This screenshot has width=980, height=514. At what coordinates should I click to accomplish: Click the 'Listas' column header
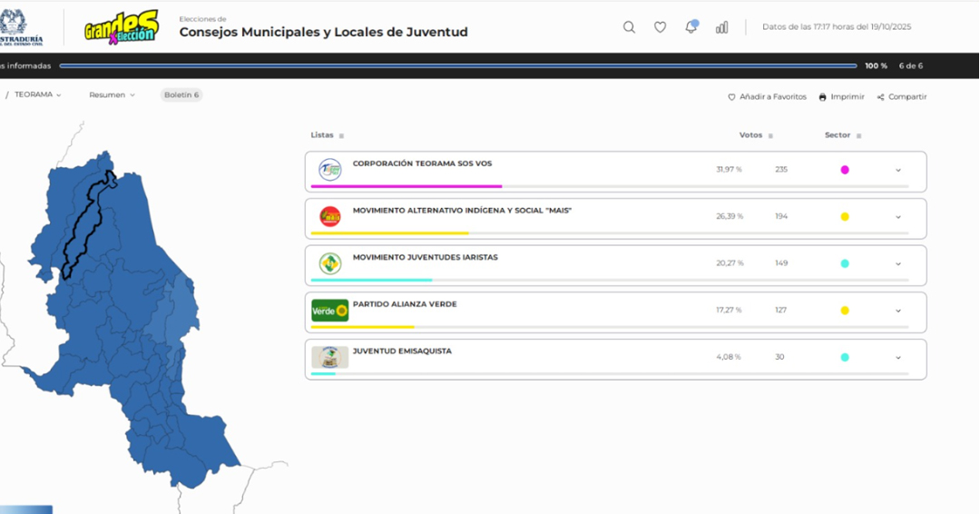click(322, 135)
